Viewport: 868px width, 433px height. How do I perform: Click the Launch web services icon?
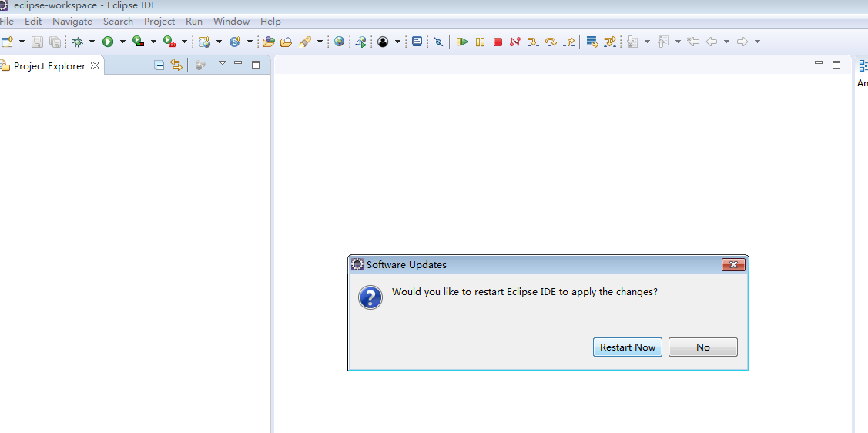361,42
